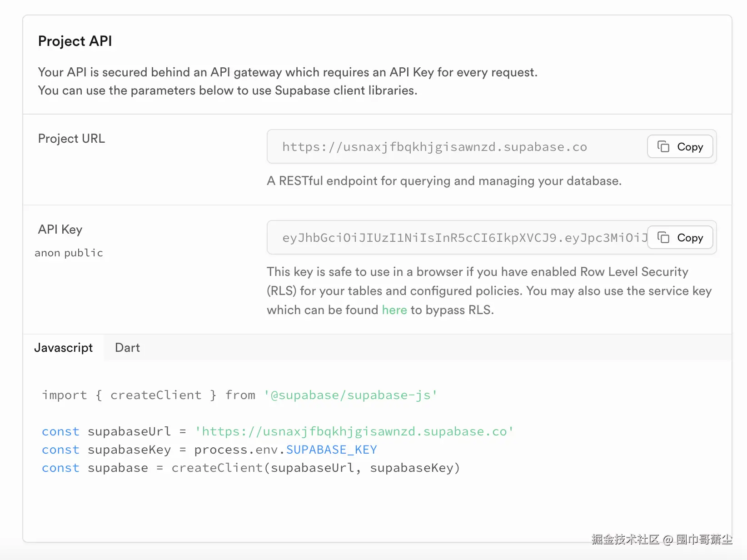Click the RESTful endpoint description text
Screen dimensions: 747x560
click(444, 181)
